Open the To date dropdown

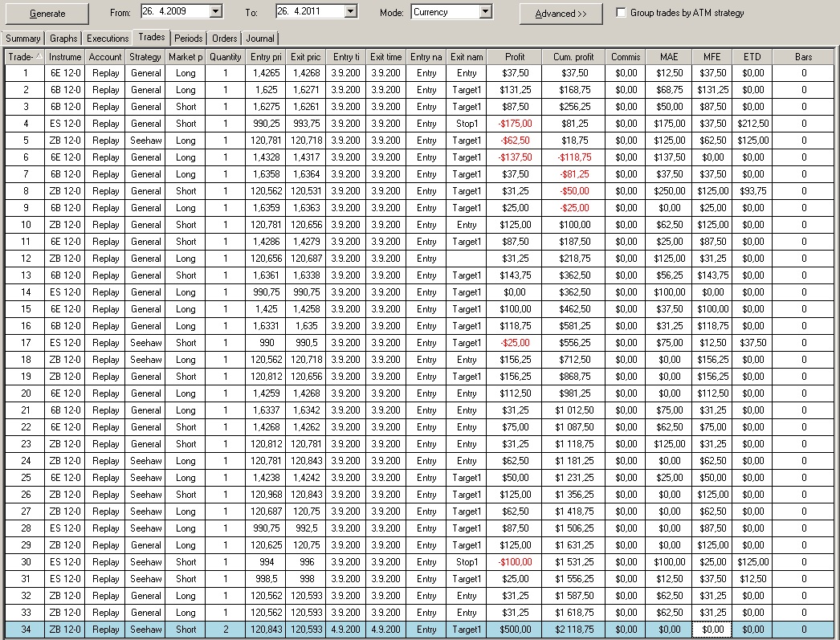pyautogui.click(x=350, y=11)
